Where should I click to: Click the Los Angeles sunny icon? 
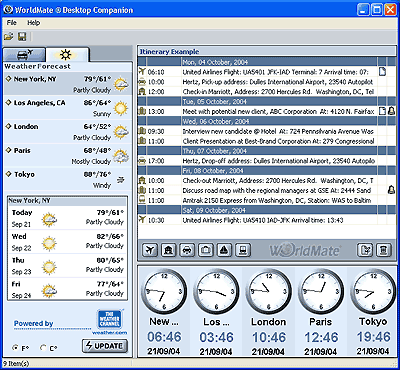pos(121,108)
